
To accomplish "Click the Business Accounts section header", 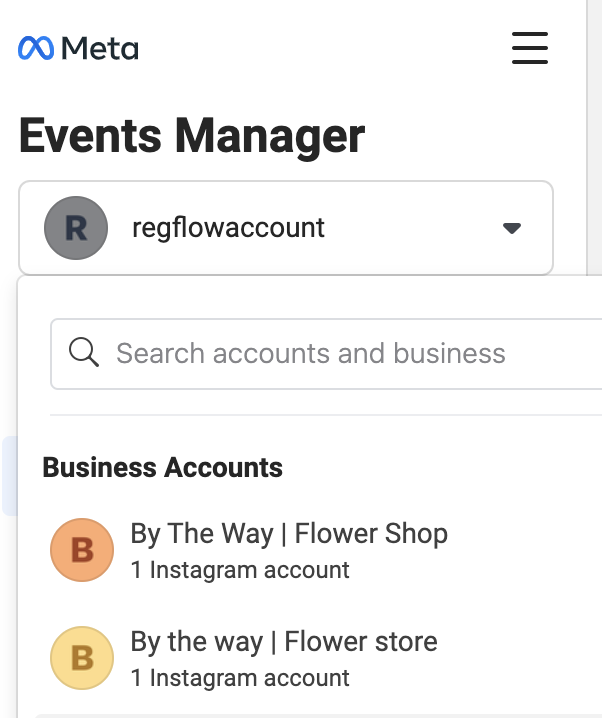I will [x=163, y=468].
